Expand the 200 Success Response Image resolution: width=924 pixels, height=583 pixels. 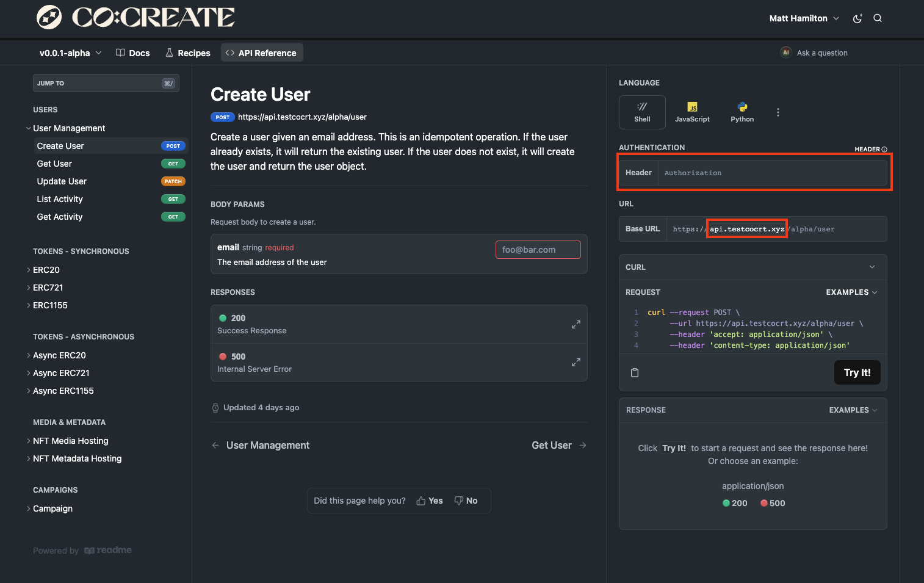pos(576,324)
